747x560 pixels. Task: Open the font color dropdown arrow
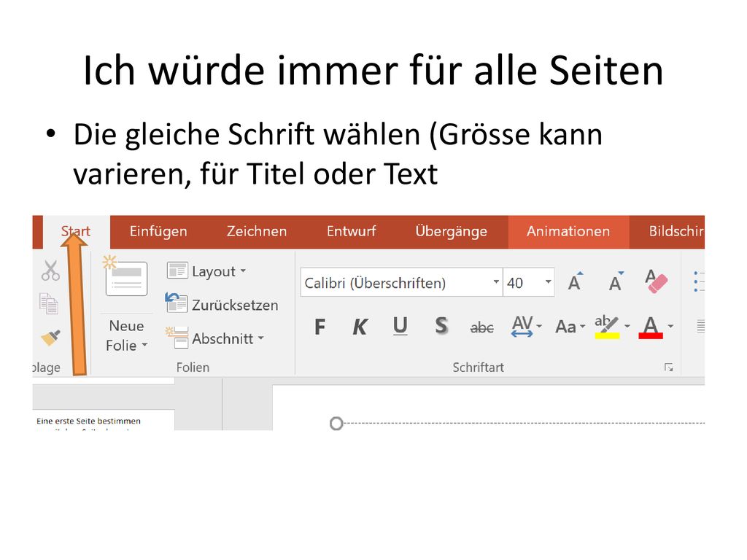click(671, 326)
